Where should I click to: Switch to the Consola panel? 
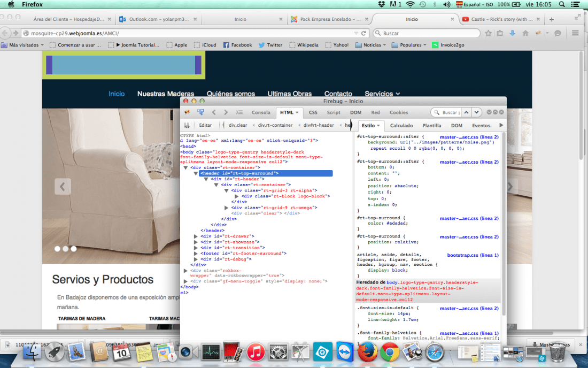tap(261, 112)
